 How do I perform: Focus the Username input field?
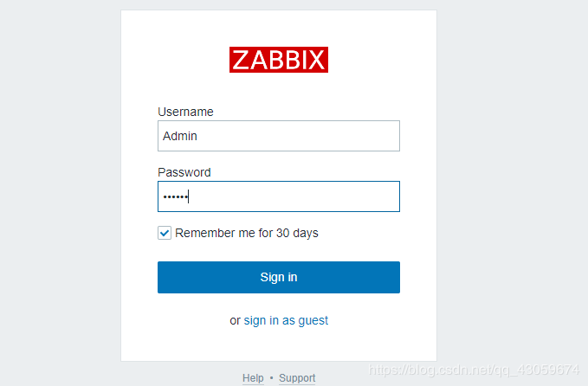click(x=278, y=136)
